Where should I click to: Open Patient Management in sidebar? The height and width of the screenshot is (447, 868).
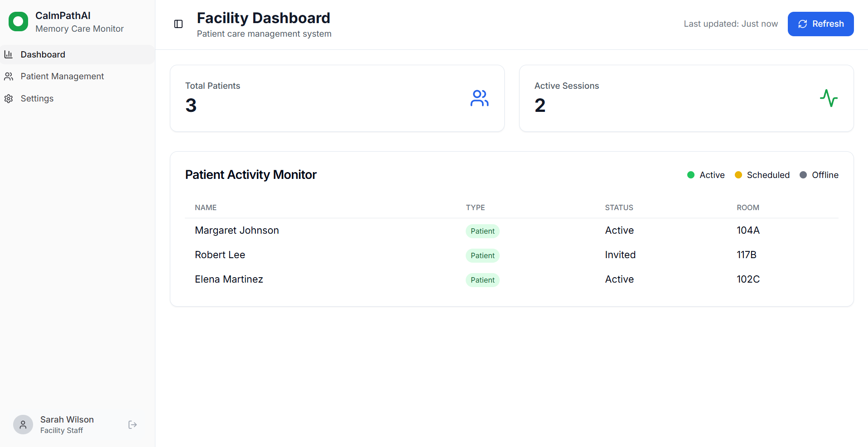pos(62,77)
